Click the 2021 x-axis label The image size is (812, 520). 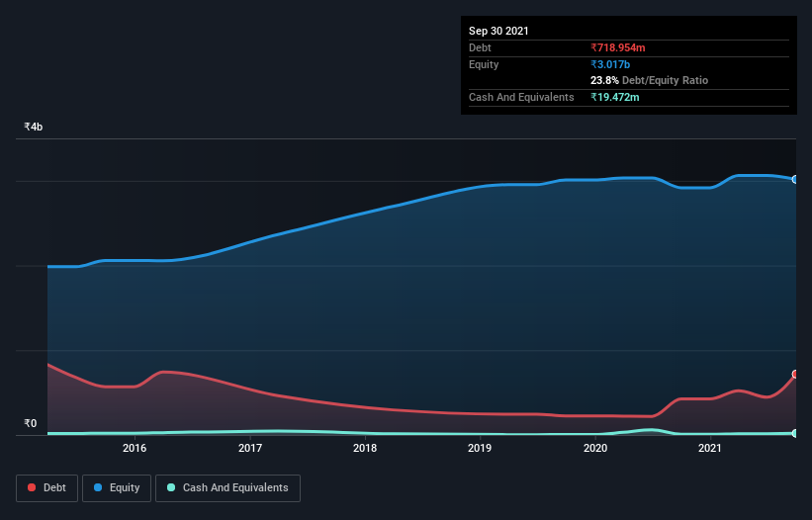click(x=710, y=448)
